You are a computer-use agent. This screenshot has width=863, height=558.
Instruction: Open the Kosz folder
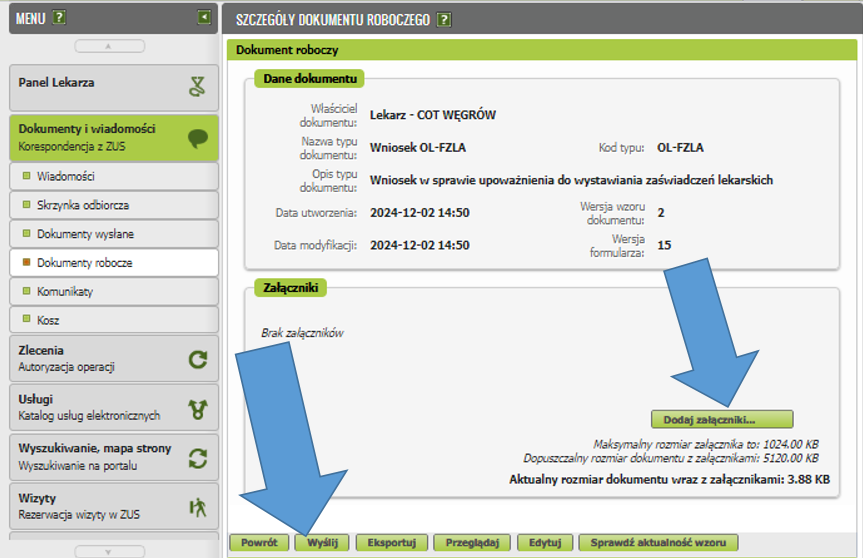(50, 321)
